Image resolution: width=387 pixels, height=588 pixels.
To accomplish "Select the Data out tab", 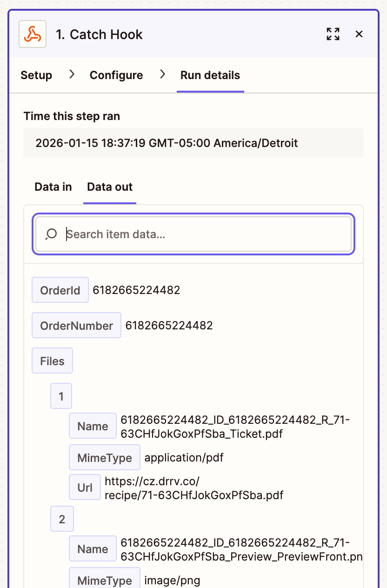I will pyautogui.click(x=110, y=187).
